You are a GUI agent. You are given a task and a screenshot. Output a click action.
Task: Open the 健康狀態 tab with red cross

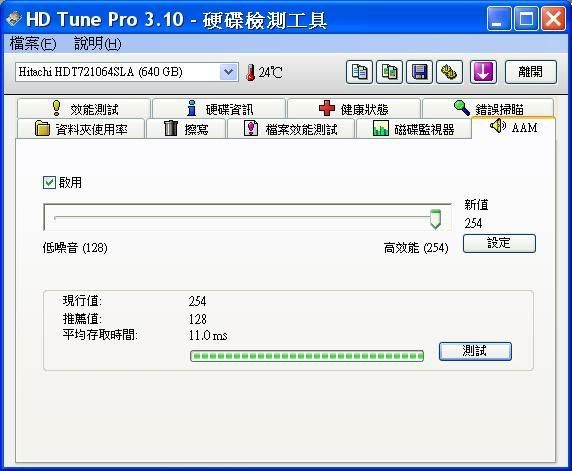[x=353, y=108]
